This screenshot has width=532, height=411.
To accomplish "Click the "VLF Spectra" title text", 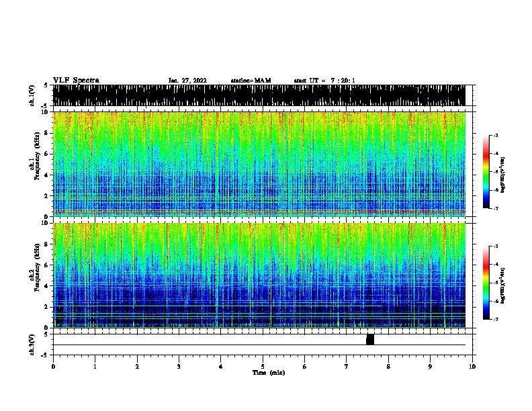I will click(76, 81).
